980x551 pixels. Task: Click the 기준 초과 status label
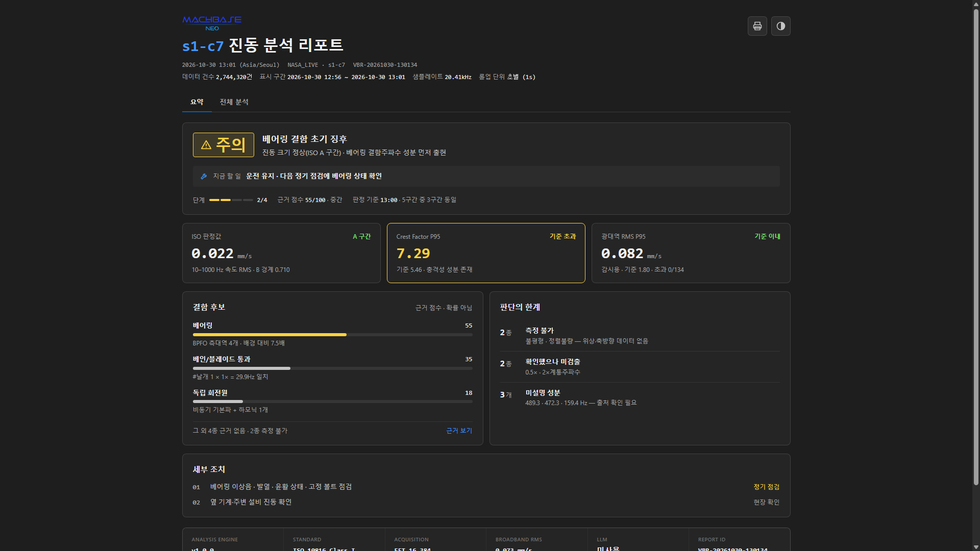562,236
